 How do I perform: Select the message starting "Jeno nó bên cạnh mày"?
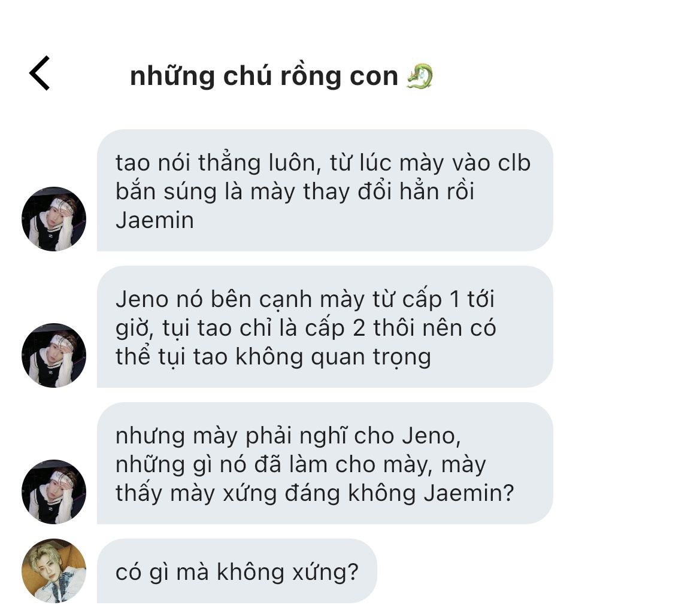click(325, 327)
